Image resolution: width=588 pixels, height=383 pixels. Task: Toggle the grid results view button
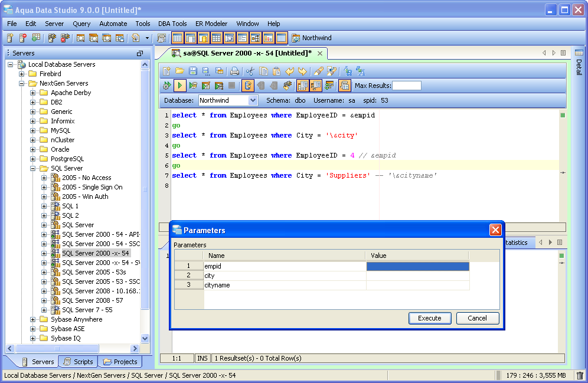click(x=302, y=86)
